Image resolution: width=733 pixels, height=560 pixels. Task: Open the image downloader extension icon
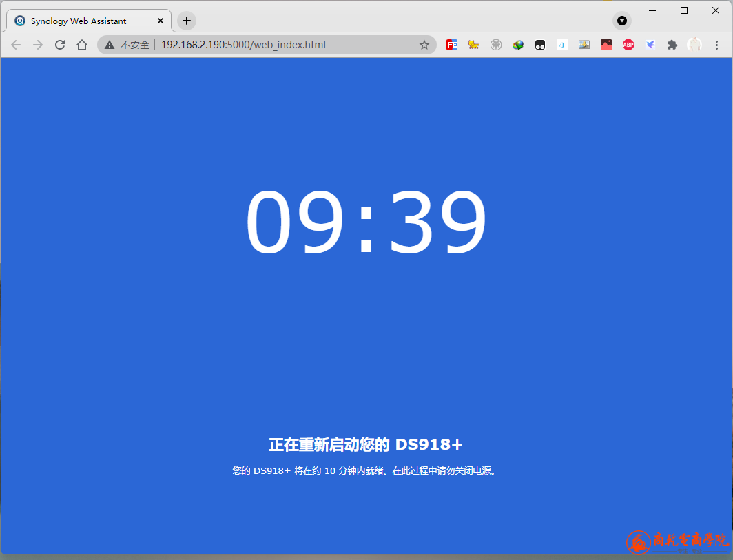point(584,45)
